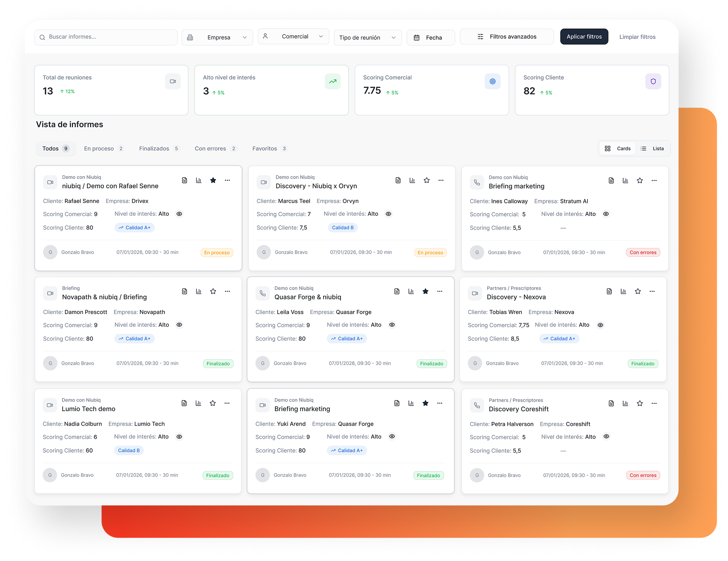This screenshot has height=561, width=728.
Task: Favorite the Discovery Niubiq x Orvyn card
Action: pos(426,180)
